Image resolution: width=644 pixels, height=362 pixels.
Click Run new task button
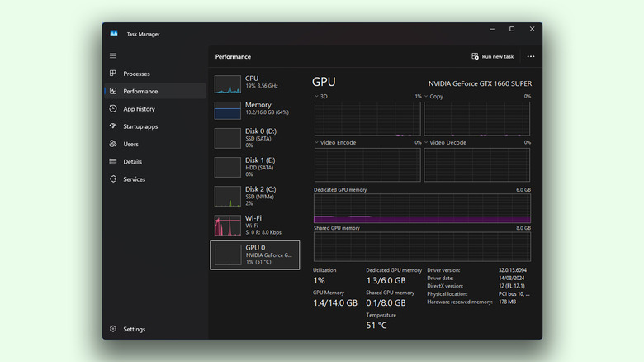pyautogui.click(x=493, y=56)
